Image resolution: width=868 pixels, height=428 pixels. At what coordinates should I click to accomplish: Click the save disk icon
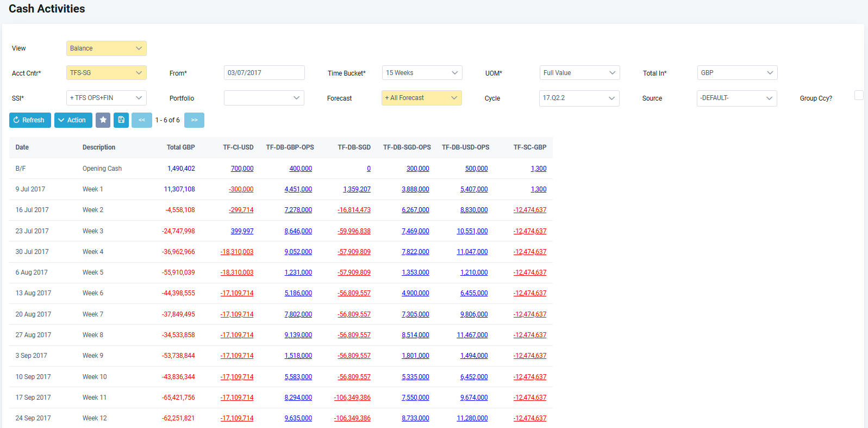click(121, 120)
